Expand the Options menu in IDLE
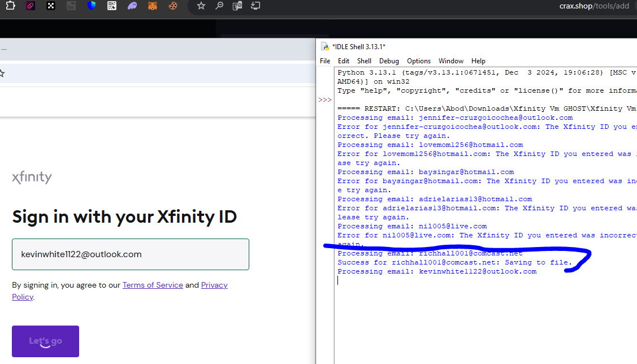 [x=419, y=61]
